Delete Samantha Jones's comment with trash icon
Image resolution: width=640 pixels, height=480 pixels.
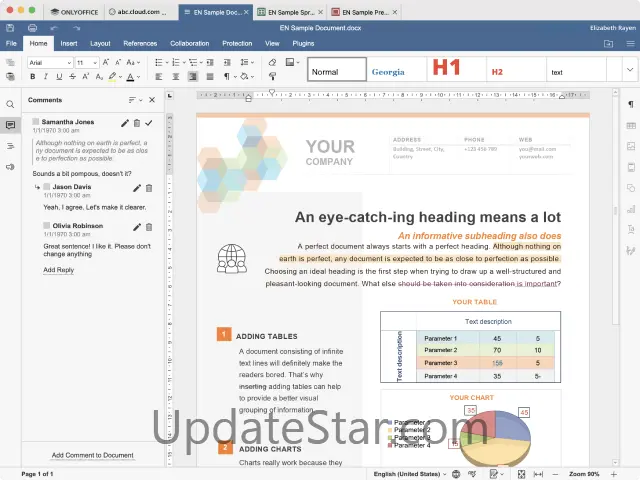click(137, 123)
